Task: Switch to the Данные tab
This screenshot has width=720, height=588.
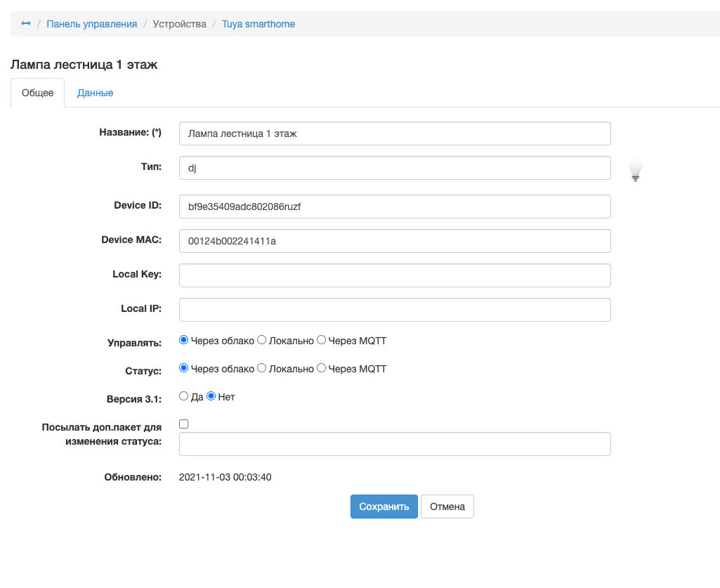Action: [x=95, y=93]
